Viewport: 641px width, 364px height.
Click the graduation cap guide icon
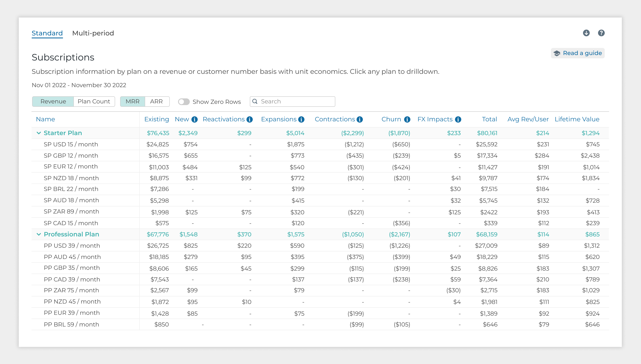pos(557,53)
